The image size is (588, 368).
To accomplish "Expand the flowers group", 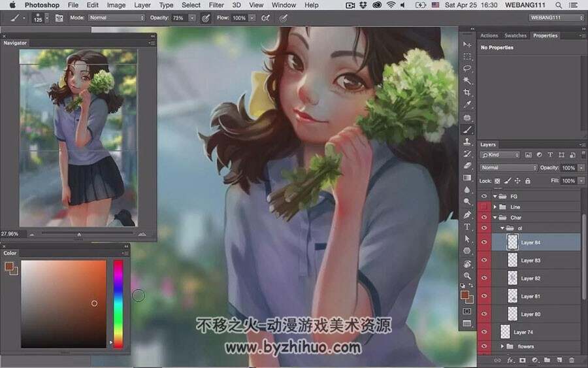I will 502,346.
